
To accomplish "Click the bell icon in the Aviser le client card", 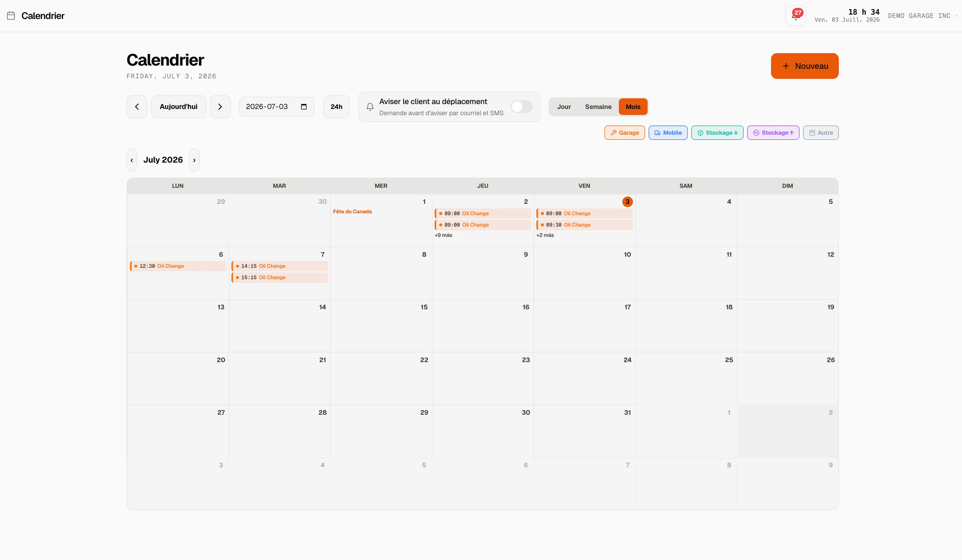I will pyautogui.click(x=370, y=107).
